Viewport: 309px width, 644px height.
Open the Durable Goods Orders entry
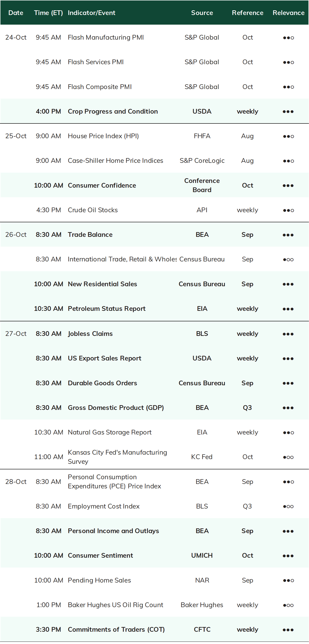tap(102, 383)
